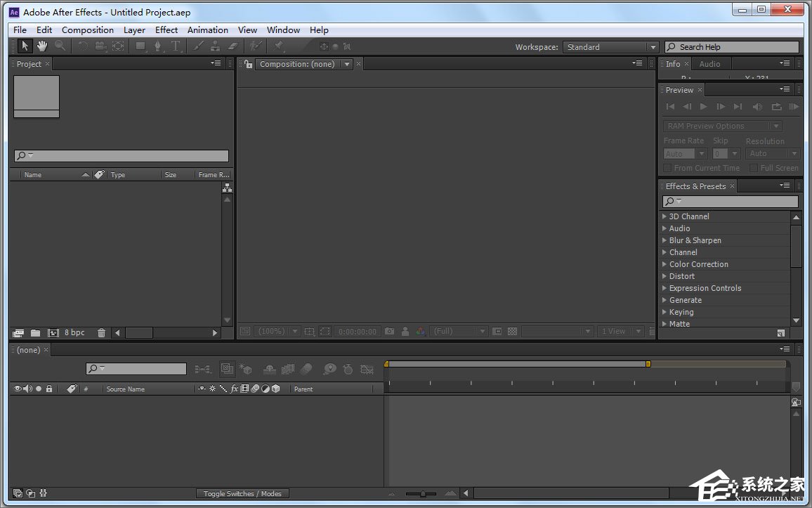Click Toggle Switches / Modes button
This screenshot has width=812, height=508.
(242, 493)
